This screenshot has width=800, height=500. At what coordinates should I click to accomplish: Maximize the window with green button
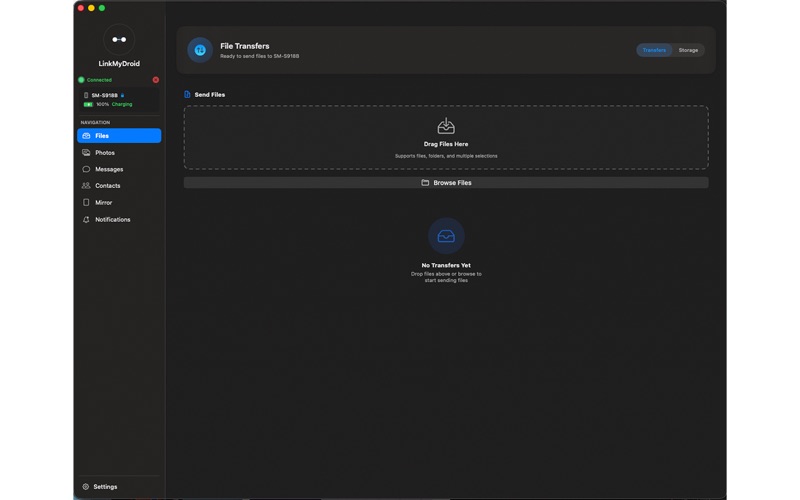coord(102,8)
